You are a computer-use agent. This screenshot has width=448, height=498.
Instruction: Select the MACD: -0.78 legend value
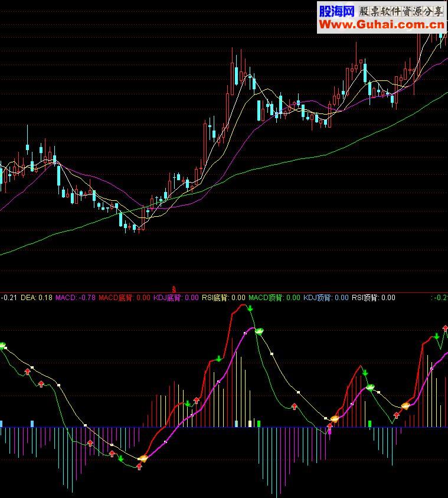click(x=76, y=298)
